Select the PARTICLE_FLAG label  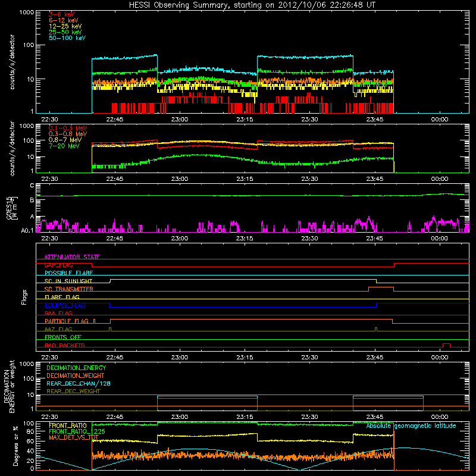point(67,321)
